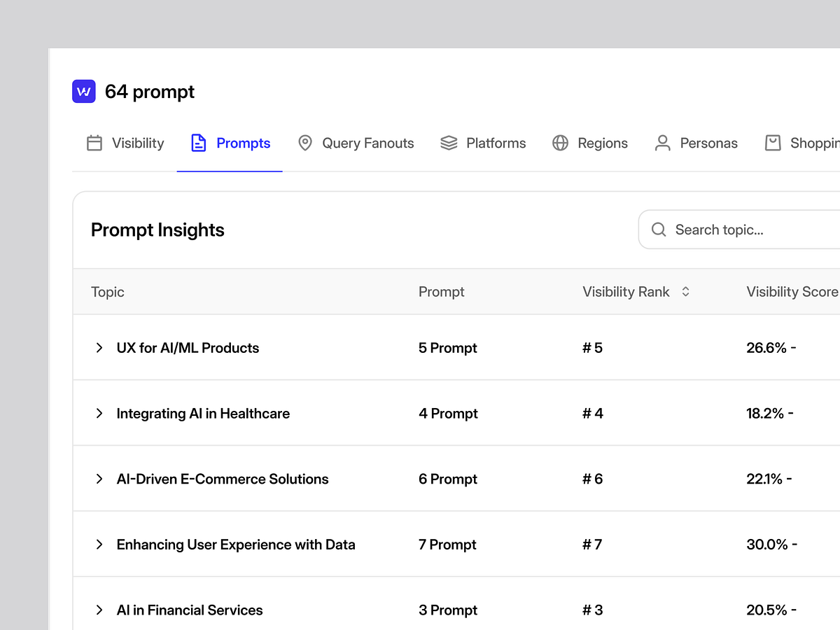Expand AI-Driven E-Commerce Solutions row
The image size is (840, 630).
point(99,479)
